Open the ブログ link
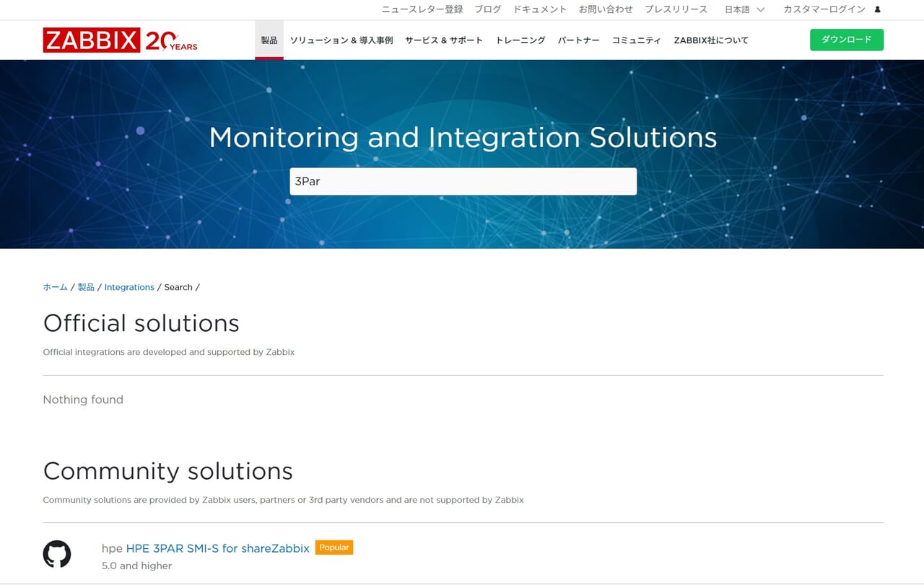 (488, 9)
